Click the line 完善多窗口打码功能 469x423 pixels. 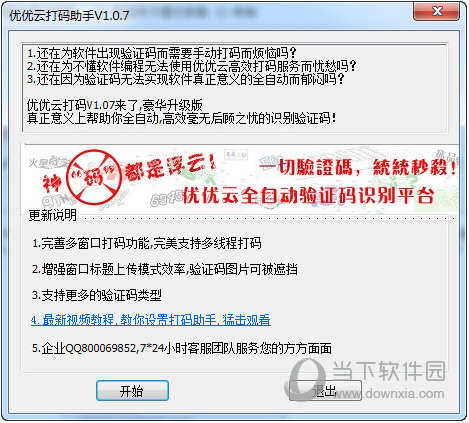pyautogui.click(x=146, y=243)
